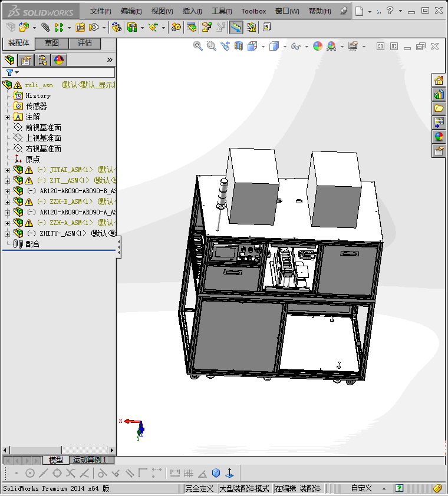This screenshot has width=448, height=496.
Task: Click the Mate paperclip icon
Action: (45, 28)
